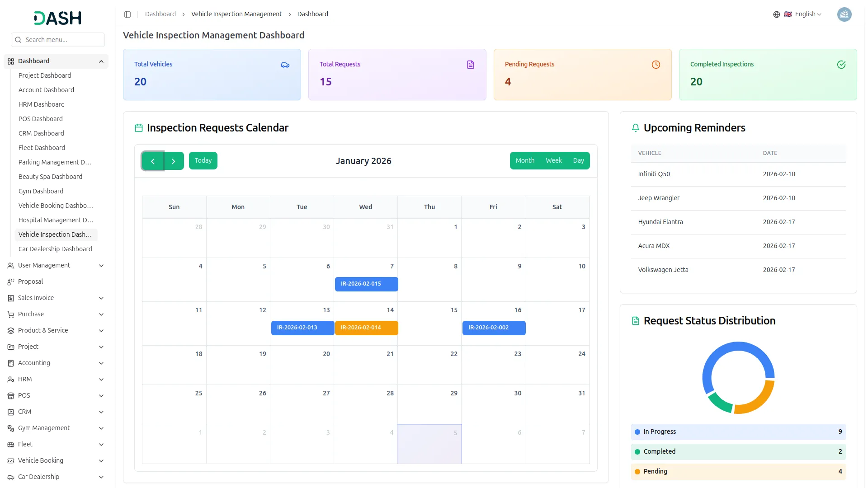Open Car Dealership Dashboard menu item

coord(55,249)
